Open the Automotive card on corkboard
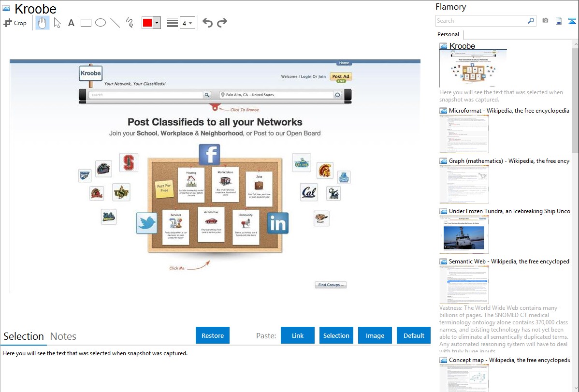Screen dimensions: 579x392 point(211,225)
